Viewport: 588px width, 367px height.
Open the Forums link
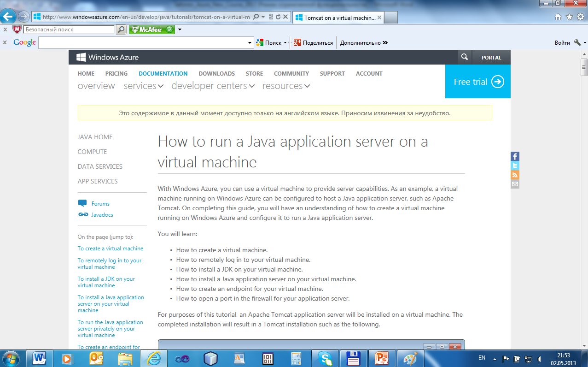pos(100,204)
